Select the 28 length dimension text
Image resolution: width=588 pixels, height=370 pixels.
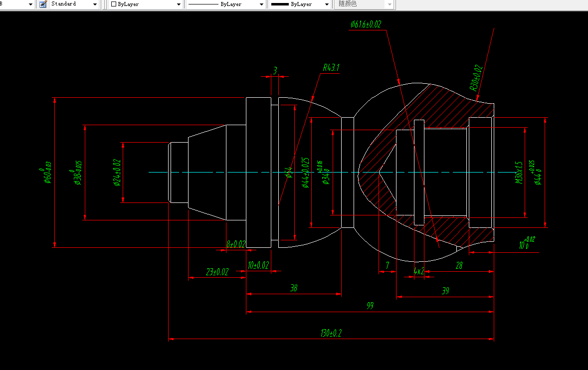[x=459, y=265]
